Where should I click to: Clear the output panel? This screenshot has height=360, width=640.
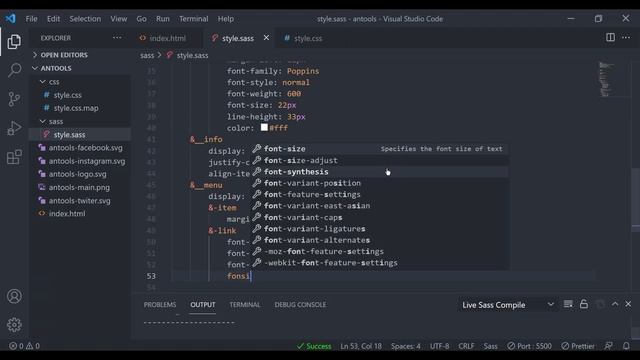click(x=568, y=304)
